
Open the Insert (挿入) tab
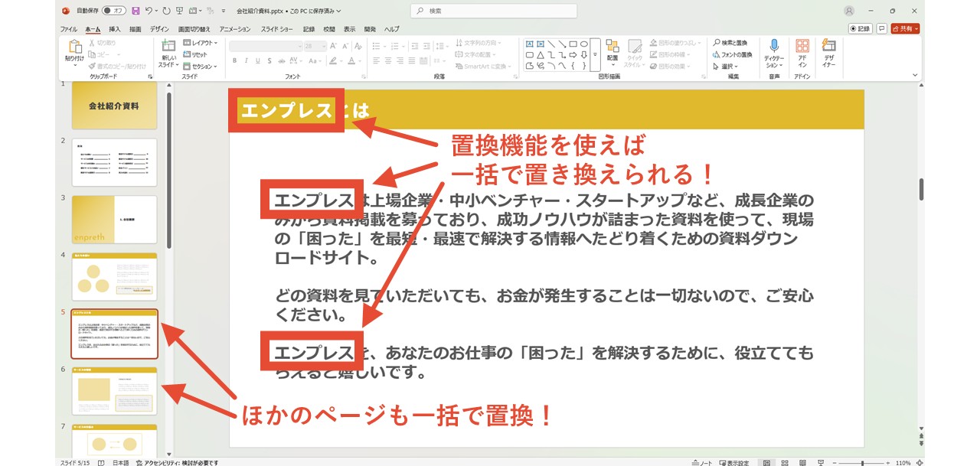[114, 28]
